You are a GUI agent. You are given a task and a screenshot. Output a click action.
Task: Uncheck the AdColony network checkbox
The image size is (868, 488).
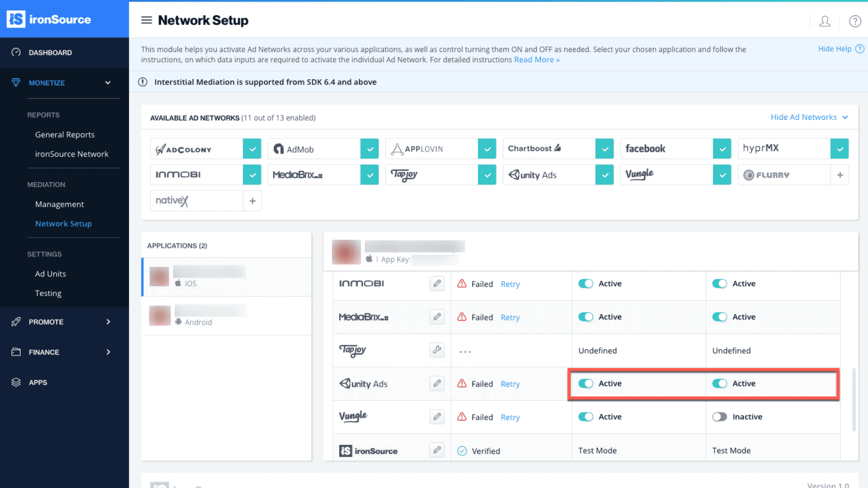pyautogui.click(x=252, y=149)
